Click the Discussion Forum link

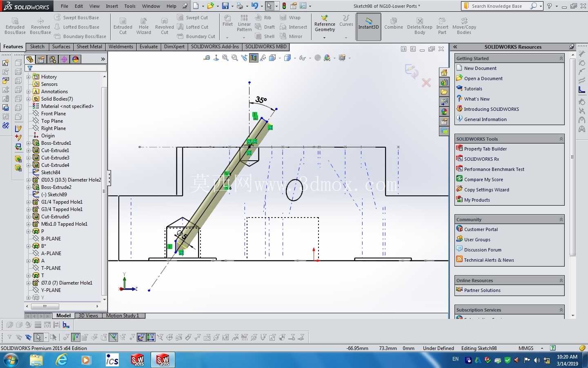(483, 250)
